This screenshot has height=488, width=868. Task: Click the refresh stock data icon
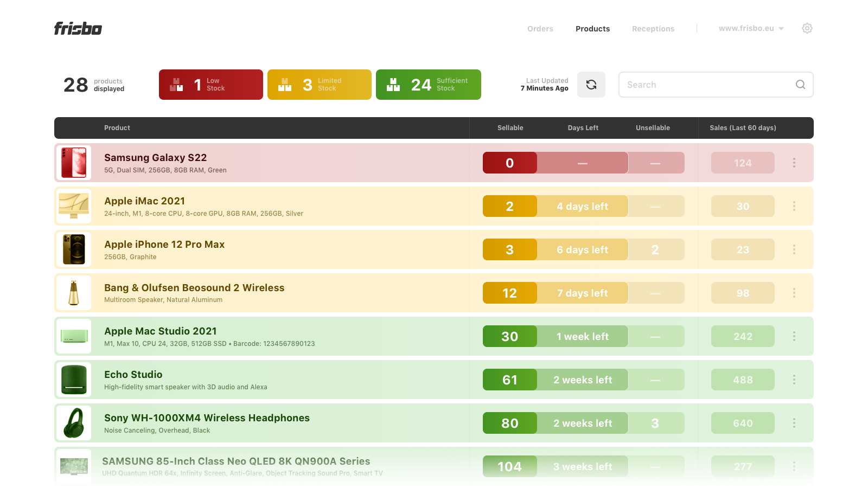(591, 85)
